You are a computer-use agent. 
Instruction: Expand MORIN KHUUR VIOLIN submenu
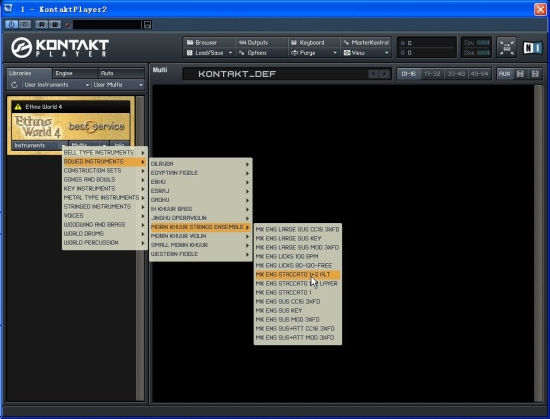pos(200,236)
